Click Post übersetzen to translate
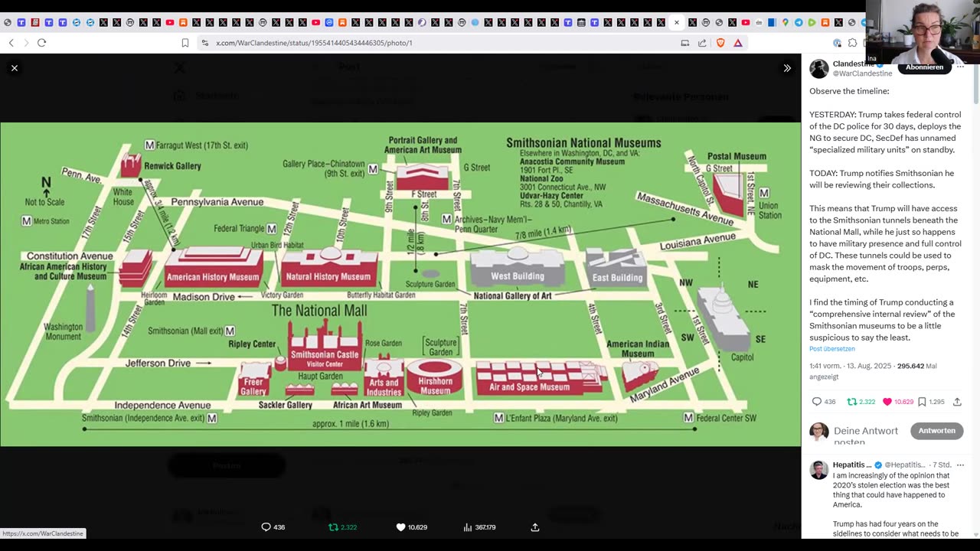Viewport: 980px width, 551px height. 832,349
